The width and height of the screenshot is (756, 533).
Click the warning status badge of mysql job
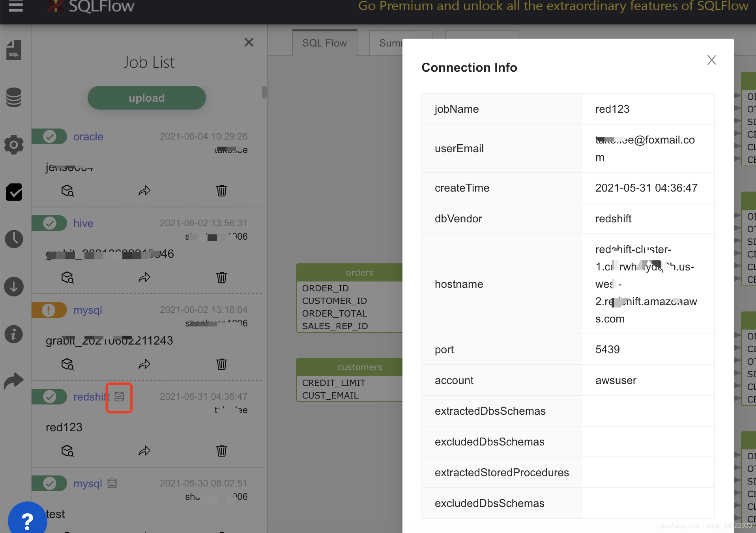pyautogui.click(x=49, y=310)
